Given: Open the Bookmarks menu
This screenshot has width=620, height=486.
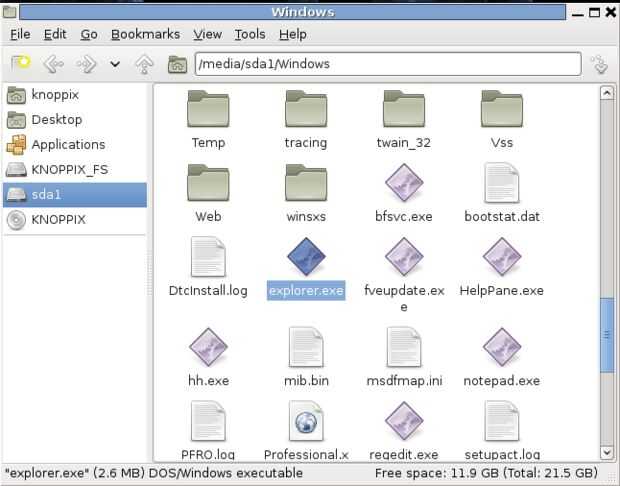Looking at the screenshot, I should click(146, 34).
